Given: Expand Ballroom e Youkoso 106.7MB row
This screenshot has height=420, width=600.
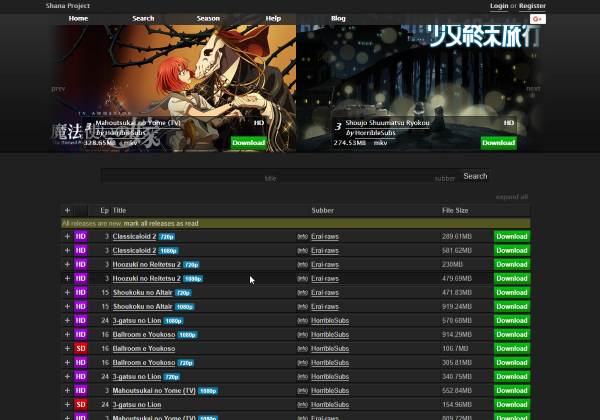Looking at the screenshot, I should pyautogui.click(x=67, y=348).
